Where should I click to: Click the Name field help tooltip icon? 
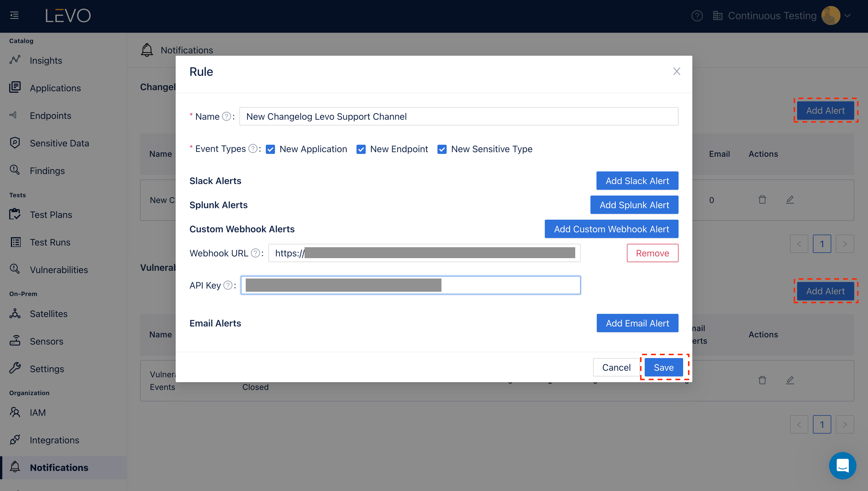click(226, 117)
